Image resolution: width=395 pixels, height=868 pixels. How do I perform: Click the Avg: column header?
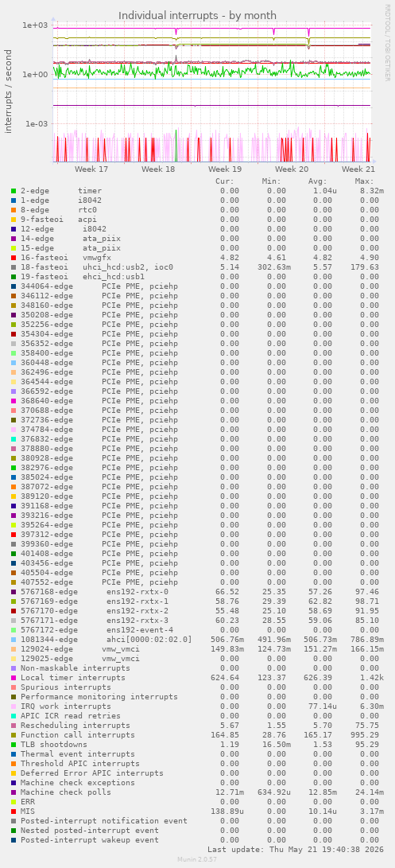318,181
